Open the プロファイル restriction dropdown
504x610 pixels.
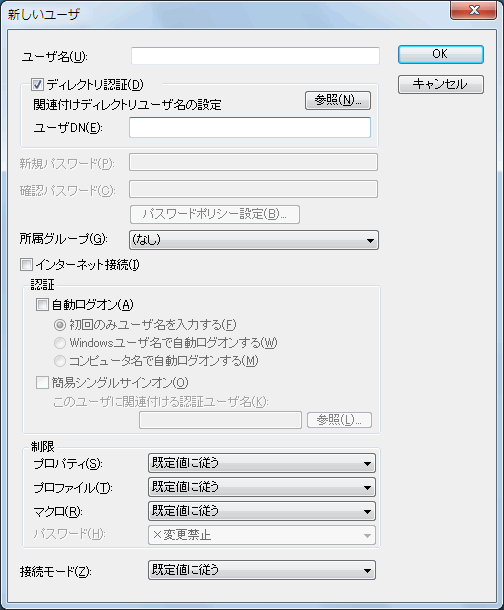(x=262, y=487)
